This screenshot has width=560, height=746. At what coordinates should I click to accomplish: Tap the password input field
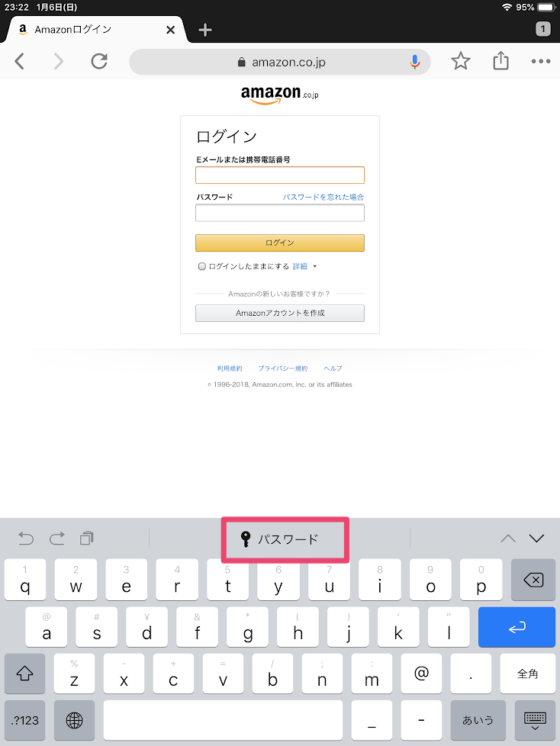coord(280,213)
